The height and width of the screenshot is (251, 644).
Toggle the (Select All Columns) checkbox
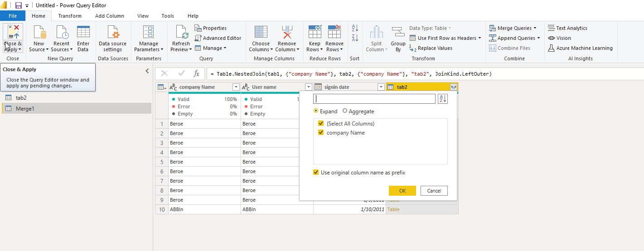tap(321, 123)
